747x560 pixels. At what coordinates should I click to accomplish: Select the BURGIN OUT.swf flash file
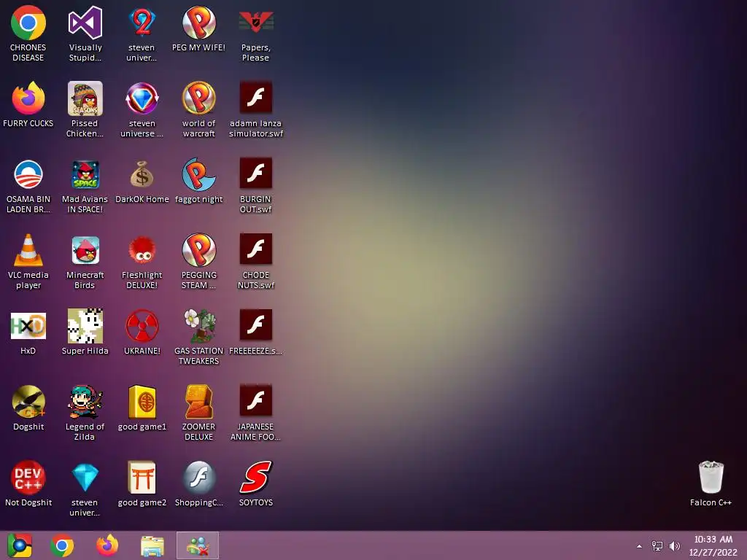(x=256, y=186)
